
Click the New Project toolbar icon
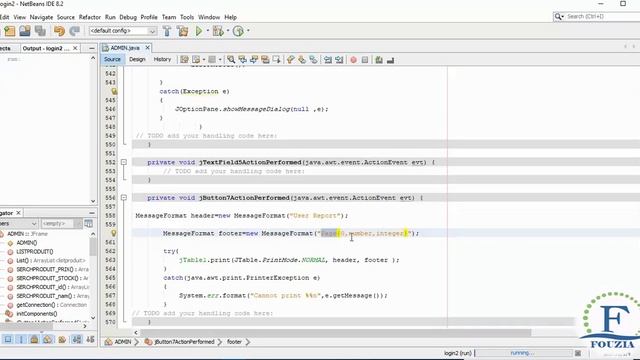(9, 31)
